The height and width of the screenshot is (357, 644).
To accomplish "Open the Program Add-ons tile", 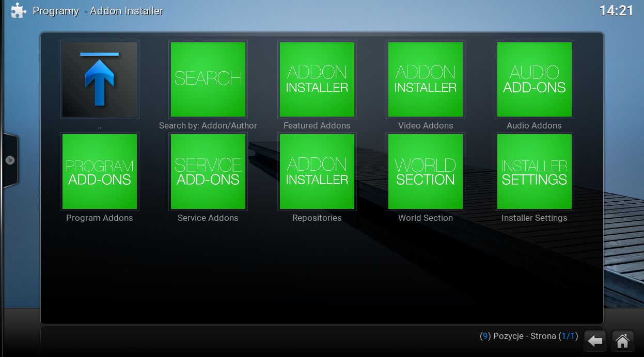I will click(x=100, y=172).
